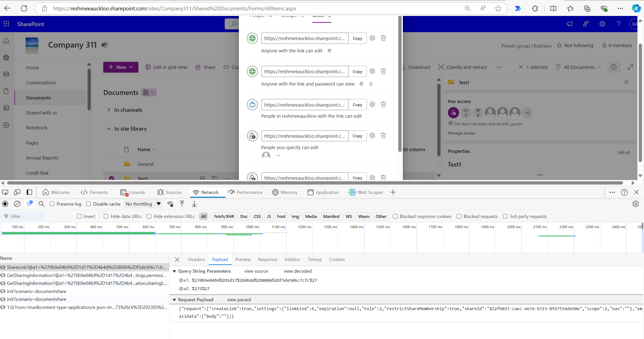The height and width of the screenshot is (339, 644).
Task: Expand In site library tree item
Action: (x=109, y=129)
